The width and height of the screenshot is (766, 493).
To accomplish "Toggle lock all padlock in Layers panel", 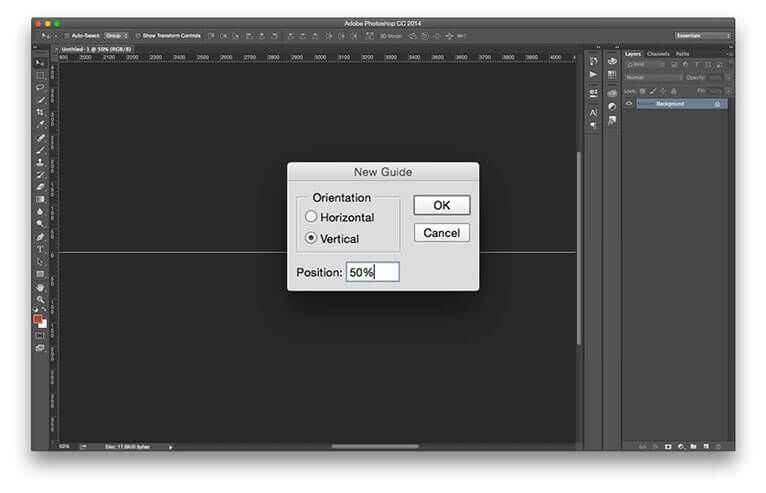I will point(674,91).
